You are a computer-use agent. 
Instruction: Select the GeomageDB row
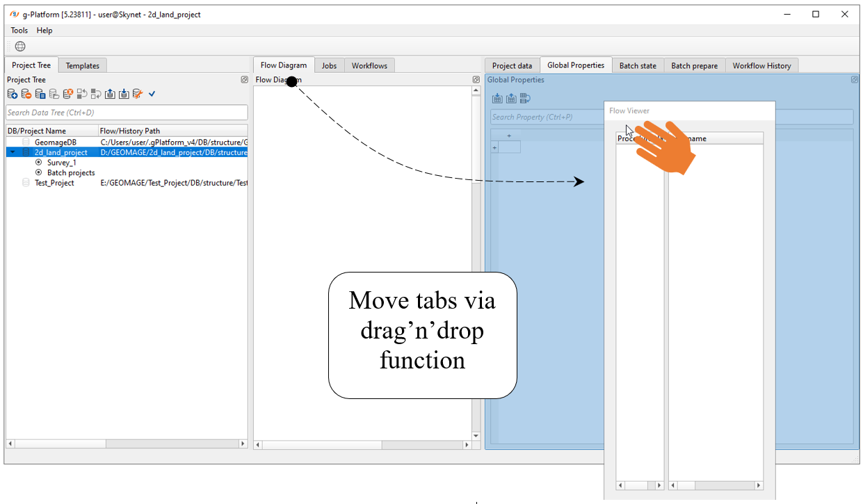pos(127,142)
